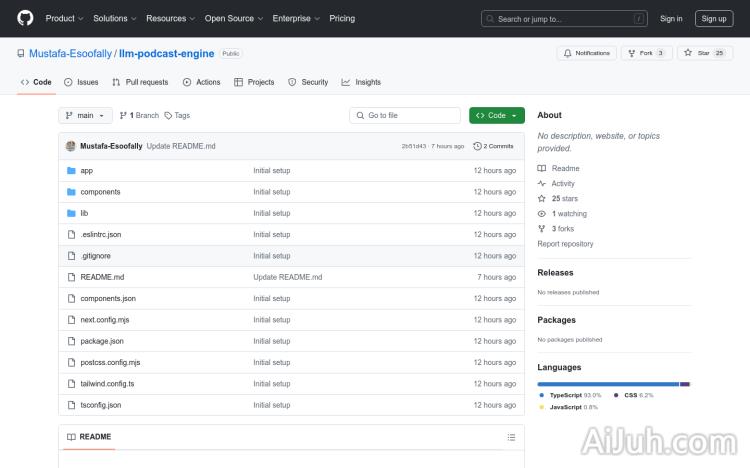Switch to the Issues tab

click(x=81, y=82)
